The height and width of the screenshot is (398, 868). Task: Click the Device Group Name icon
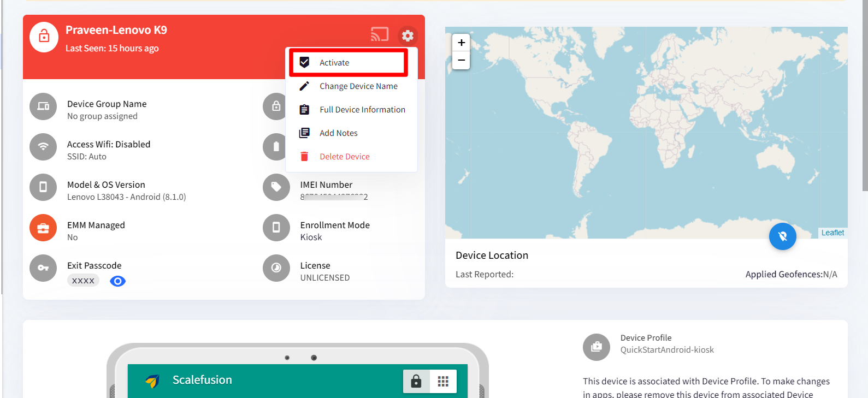click(x=43, y=106)
